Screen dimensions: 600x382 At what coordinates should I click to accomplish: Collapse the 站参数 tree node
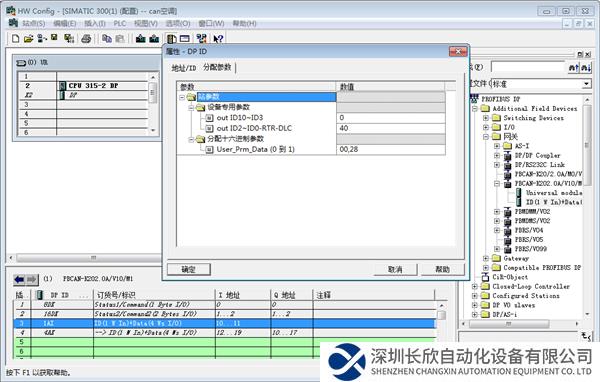[x=182, y=97]
